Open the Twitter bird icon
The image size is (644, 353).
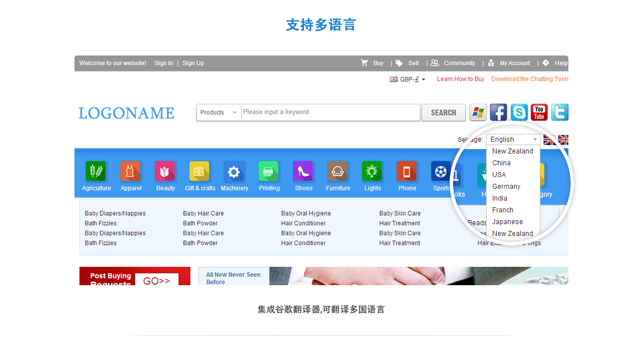point(559,112)
